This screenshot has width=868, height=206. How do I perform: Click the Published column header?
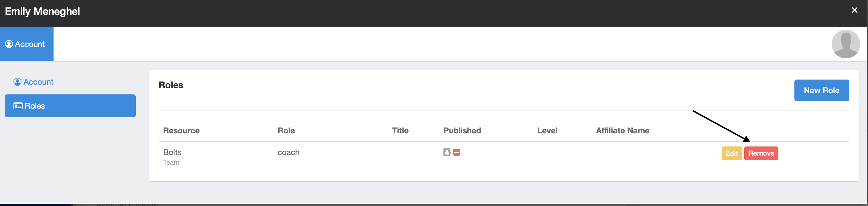462,130
